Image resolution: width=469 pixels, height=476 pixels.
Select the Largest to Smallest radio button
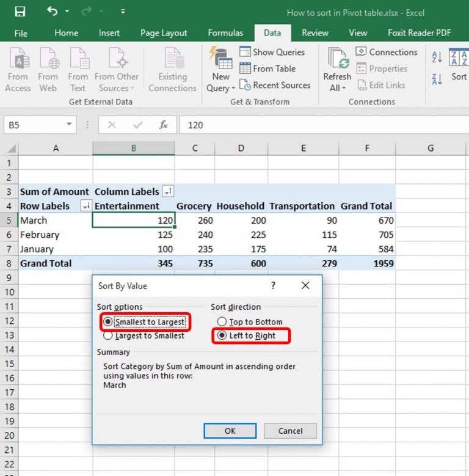[108, 335]
